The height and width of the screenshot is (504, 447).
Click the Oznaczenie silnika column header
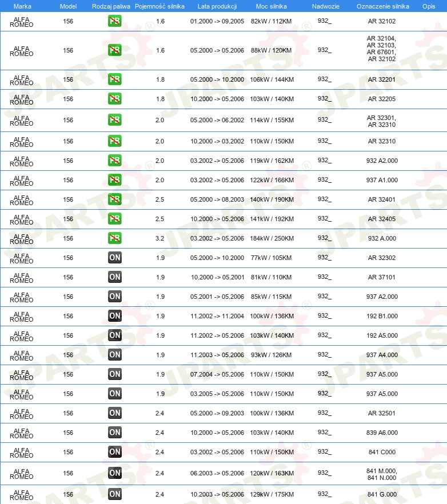(382, 6)
